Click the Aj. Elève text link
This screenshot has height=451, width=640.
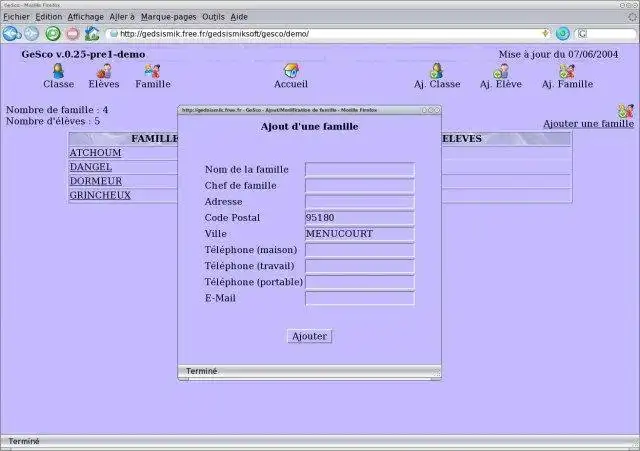pyautogui.click(x=501, y=84)
